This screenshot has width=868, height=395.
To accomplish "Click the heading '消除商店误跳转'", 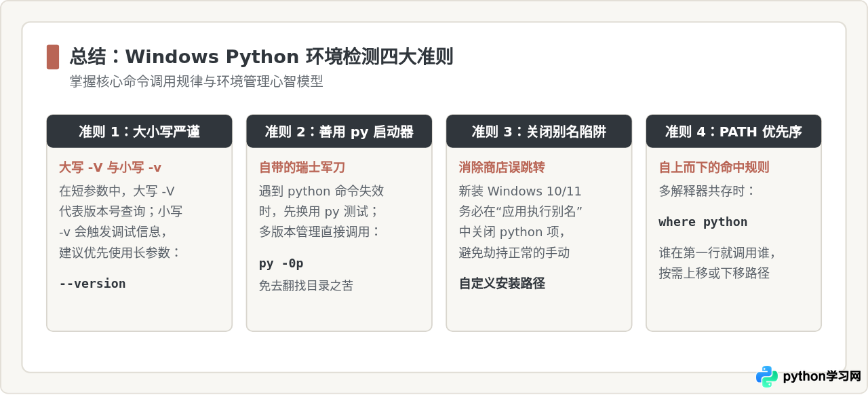I will point(502,168).
